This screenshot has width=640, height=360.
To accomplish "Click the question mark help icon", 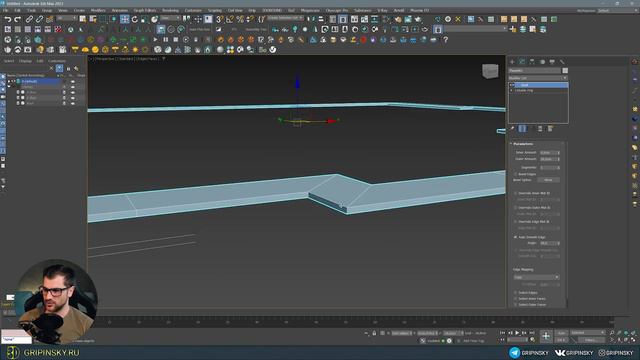I will (446, 40).
